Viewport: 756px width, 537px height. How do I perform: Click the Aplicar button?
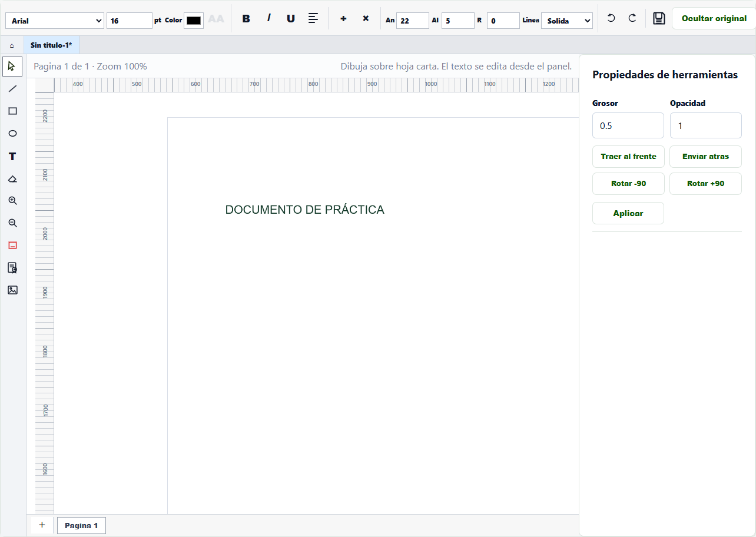click(x=628, y=213)
